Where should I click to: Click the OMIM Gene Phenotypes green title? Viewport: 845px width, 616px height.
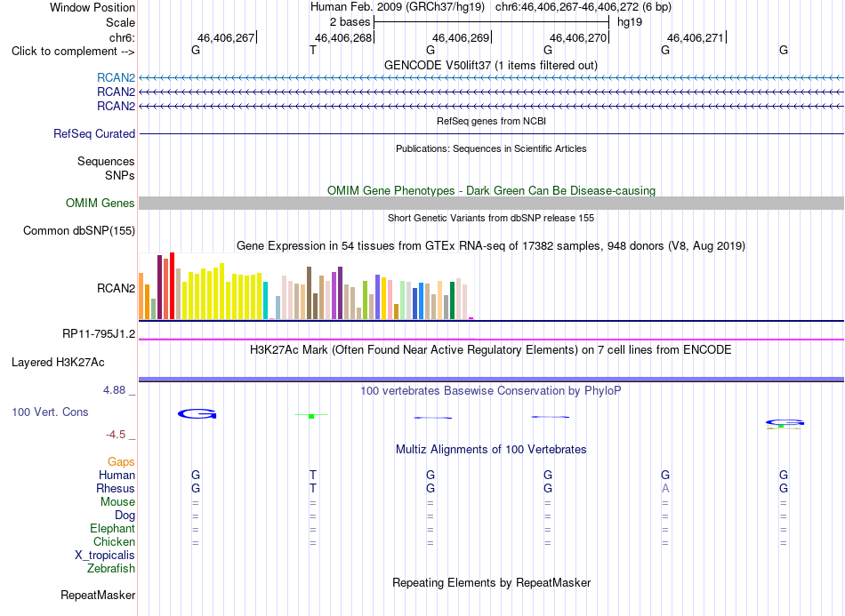coord(491,190)
